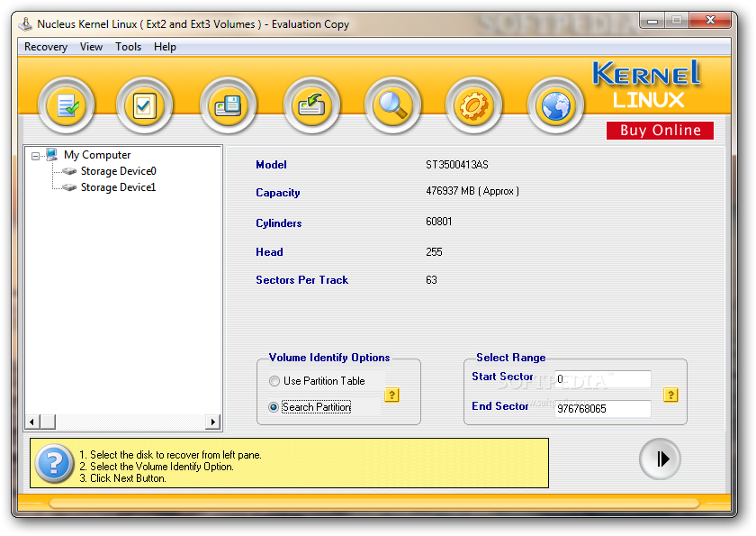Viewport: 756px width, 536px height.
Task: Click help icon beside Volume Identify Options
Action: pos(391,395)
